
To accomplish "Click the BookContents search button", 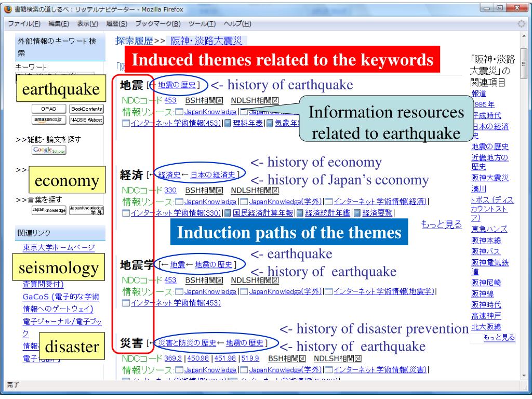I will (x=87, y=109).
